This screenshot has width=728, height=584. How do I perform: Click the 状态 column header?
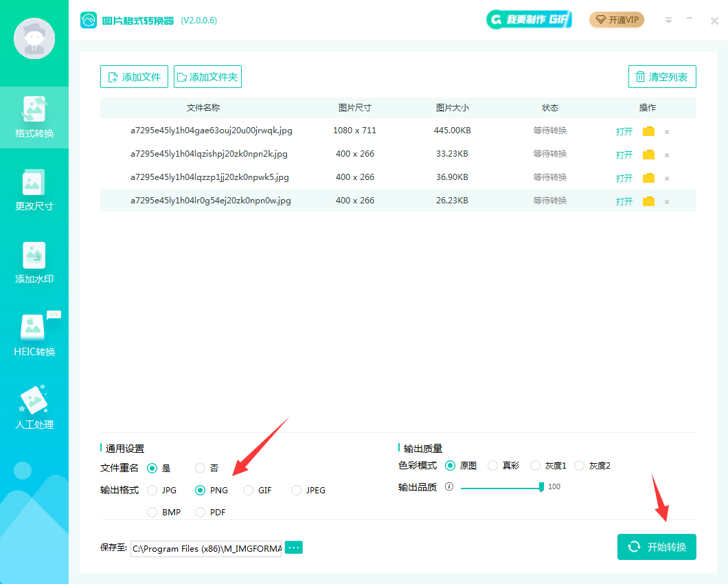(x=550, y=108)
